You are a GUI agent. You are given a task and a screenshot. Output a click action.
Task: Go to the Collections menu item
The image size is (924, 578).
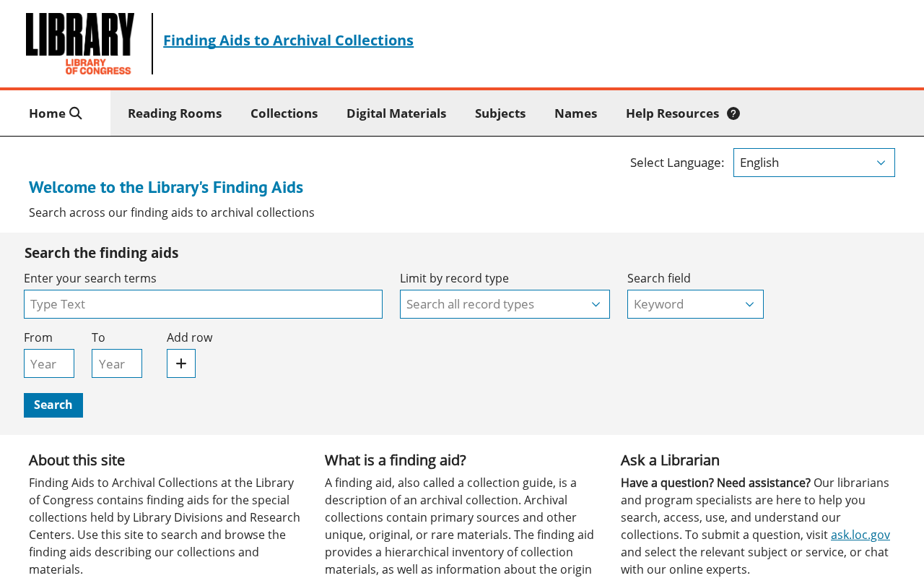(x=284, y=113)
